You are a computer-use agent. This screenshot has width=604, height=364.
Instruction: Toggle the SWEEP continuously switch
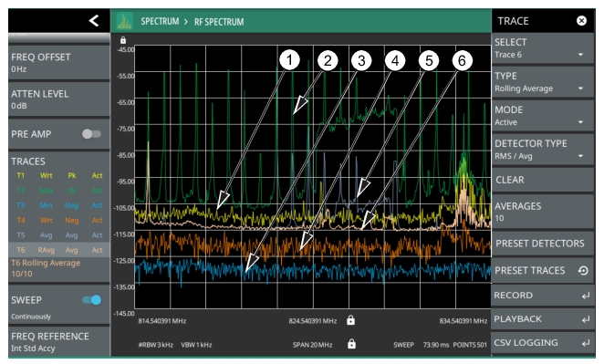(91, 299)
